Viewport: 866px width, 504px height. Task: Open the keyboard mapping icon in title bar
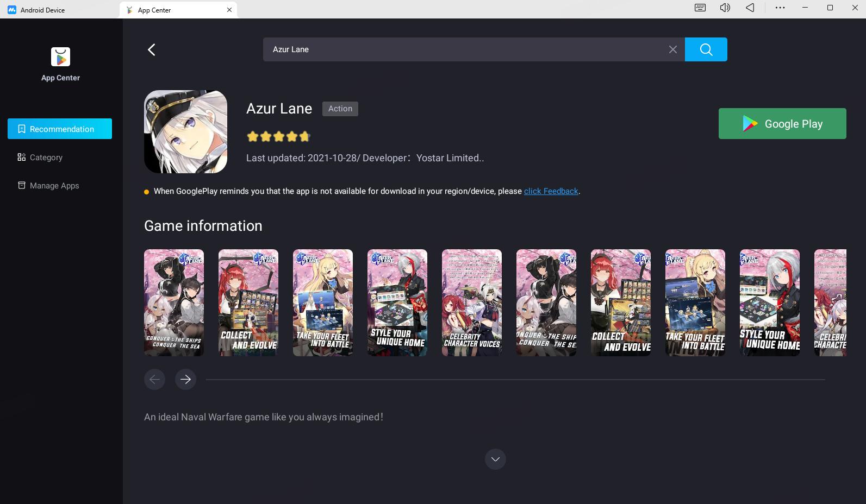[700, 8]
